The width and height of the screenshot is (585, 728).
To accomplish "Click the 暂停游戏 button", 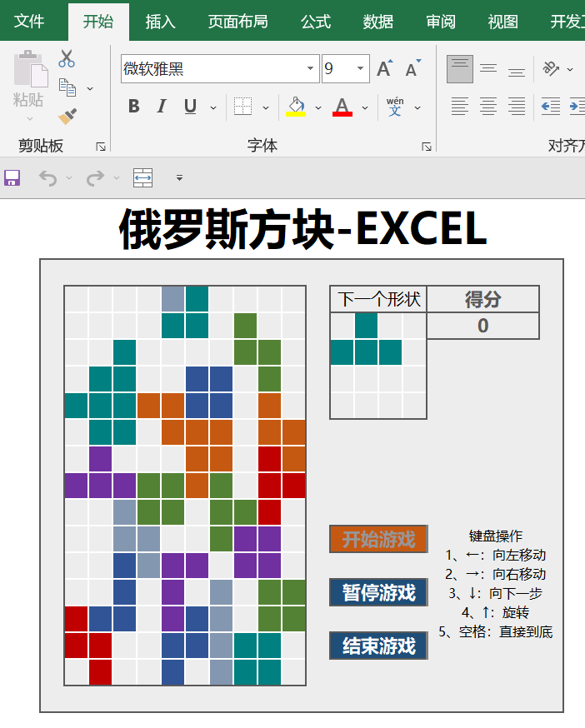I will tap(378, 592).
